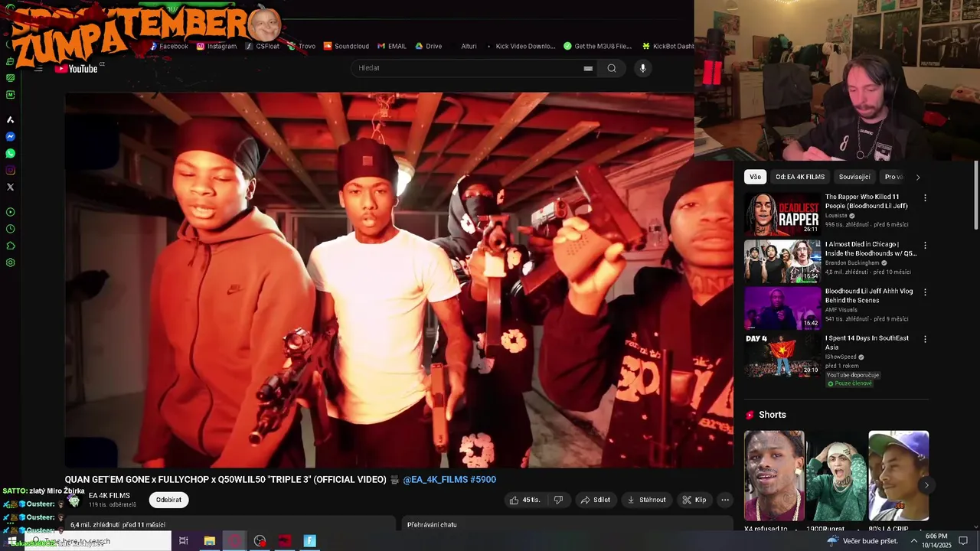Open the Drive bookmark
The width and height of the screenshot is (980, 551).
[x=429, y=46]
